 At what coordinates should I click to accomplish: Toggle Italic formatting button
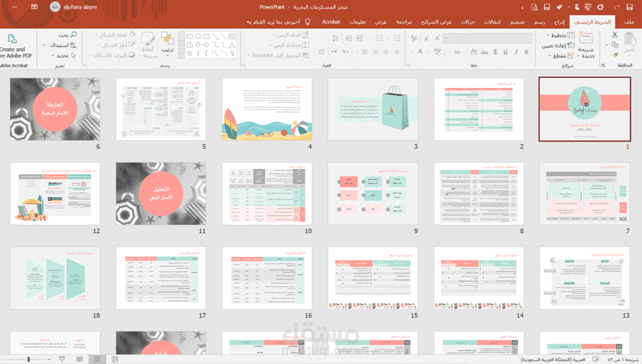click(x=516, y=52)
